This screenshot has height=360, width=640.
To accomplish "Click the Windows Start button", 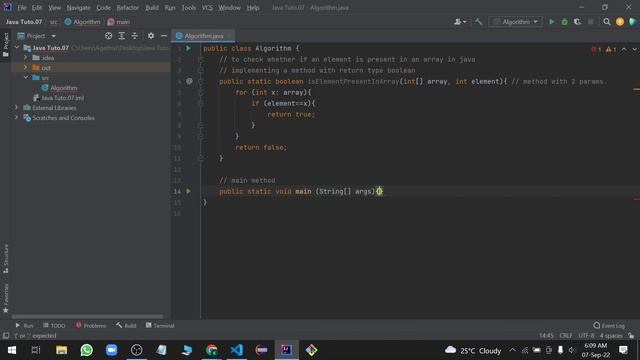I will coord(12,350).
